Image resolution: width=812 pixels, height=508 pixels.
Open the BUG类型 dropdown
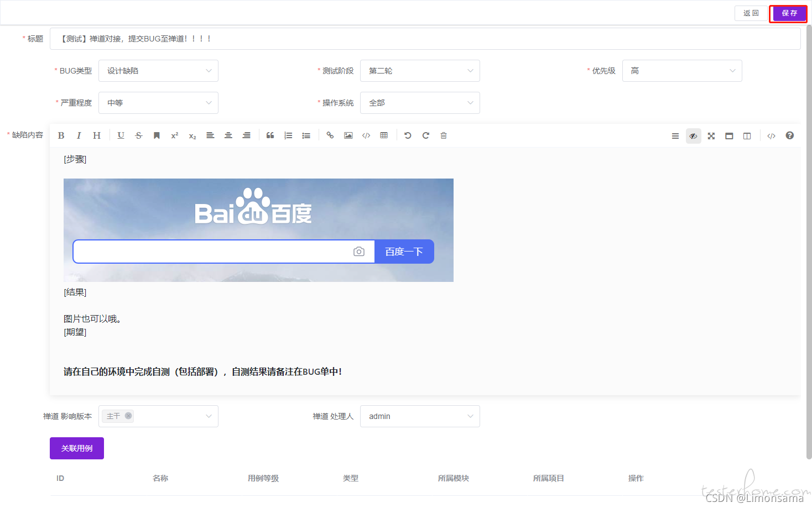[158, 71]
